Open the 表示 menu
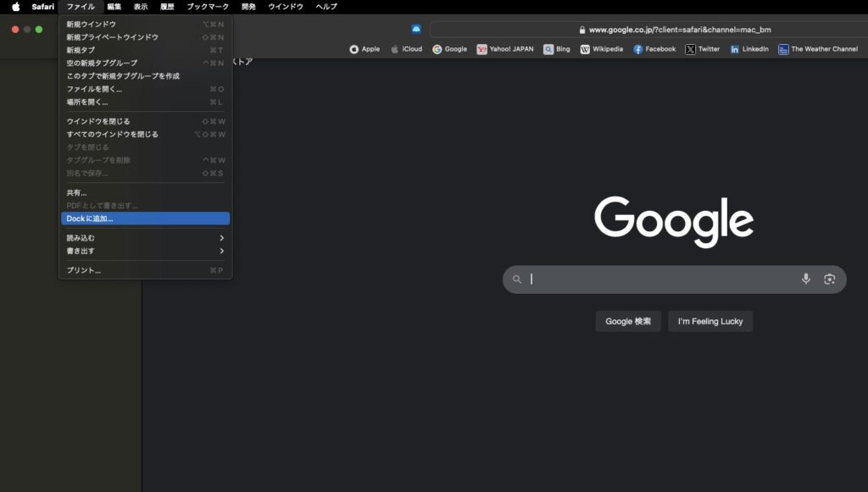This screenshot has height=492, width=868. click(x=141, y=7)
